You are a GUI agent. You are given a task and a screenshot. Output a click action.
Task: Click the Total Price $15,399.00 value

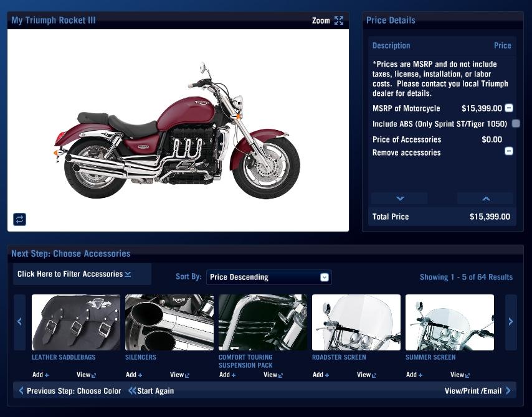(490, 217)
